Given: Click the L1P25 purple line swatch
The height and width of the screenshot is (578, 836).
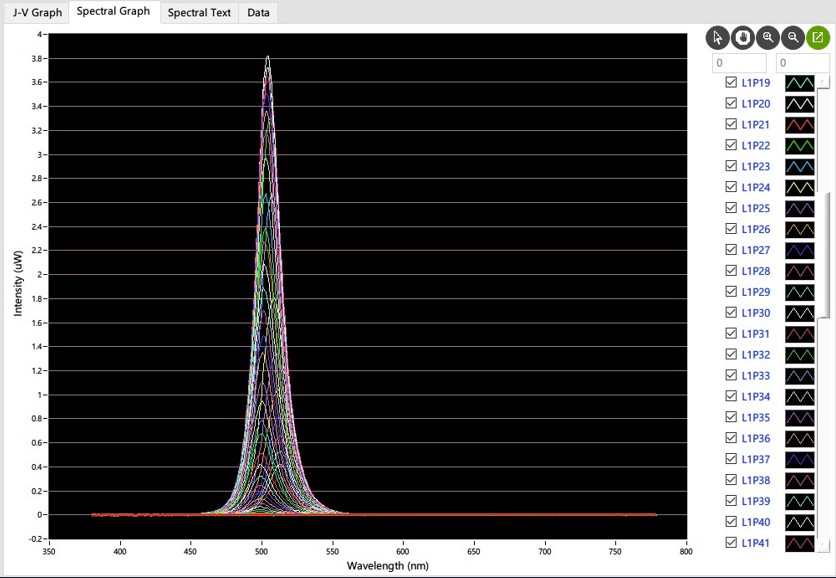Looking at the screenshot, I should pyautogui.click(x=800, y=208).
